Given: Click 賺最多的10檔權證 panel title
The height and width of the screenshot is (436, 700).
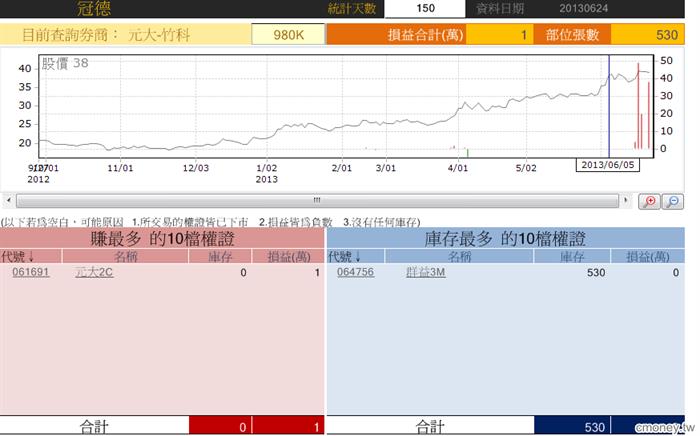Looking at the screenshot, I should click(x=162, y=239).
